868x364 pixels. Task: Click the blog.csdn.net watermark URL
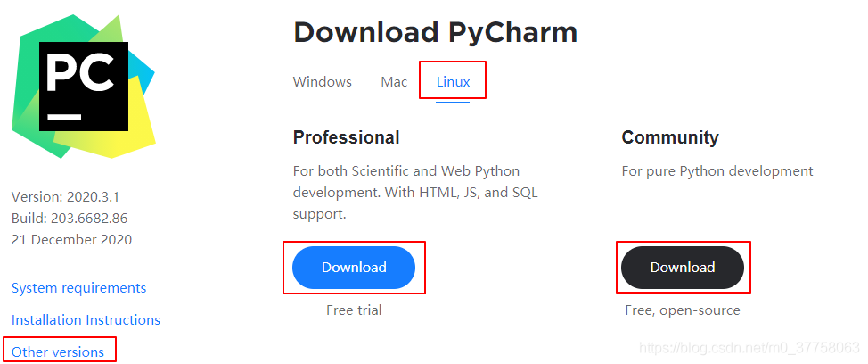pyautogui.click(x=748, y=344)
